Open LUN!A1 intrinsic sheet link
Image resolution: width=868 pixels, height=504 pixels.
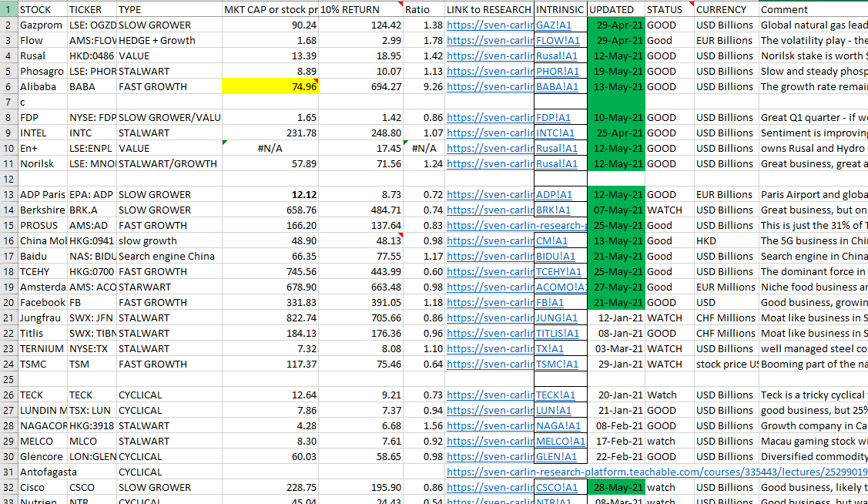[x=554, y=411]
